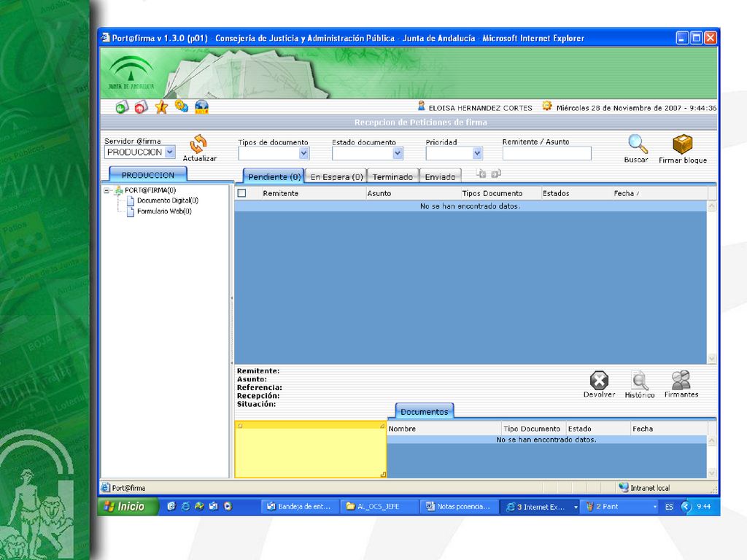747x560 pixels.
Task: Click the Estado header in documents table
Action: click(598, 429)
